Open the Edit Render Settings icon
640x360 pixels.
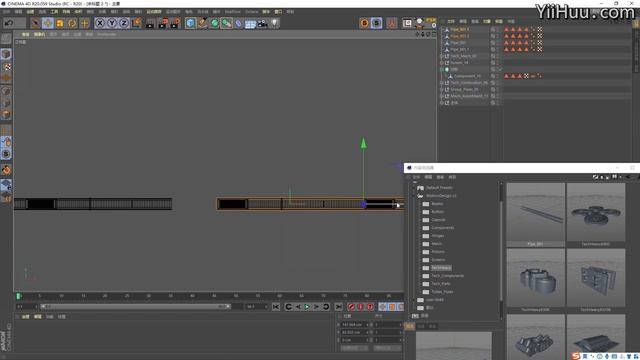[175, 23]
